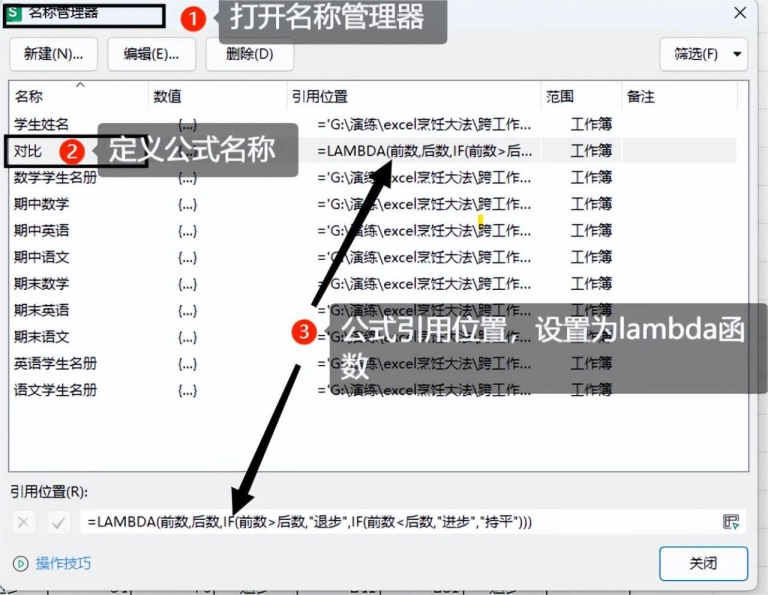Select the 学生姓名 name entry
This screenshot has height=595, width=768.
click(42, 125)
